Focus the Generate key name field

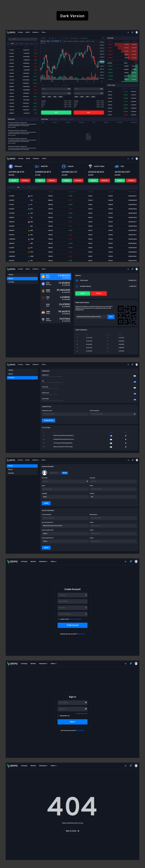[65, 414]
